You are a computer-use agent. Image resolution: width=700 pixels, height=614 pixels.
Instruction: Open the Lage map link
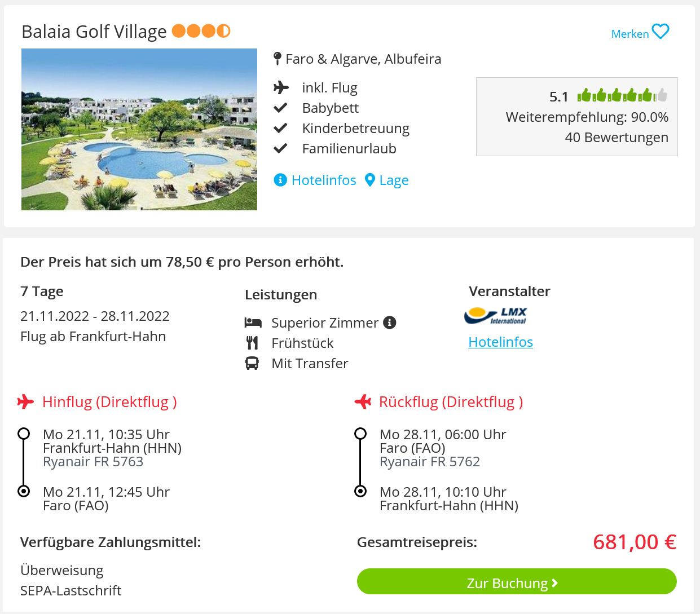click(x=387, y=180)
